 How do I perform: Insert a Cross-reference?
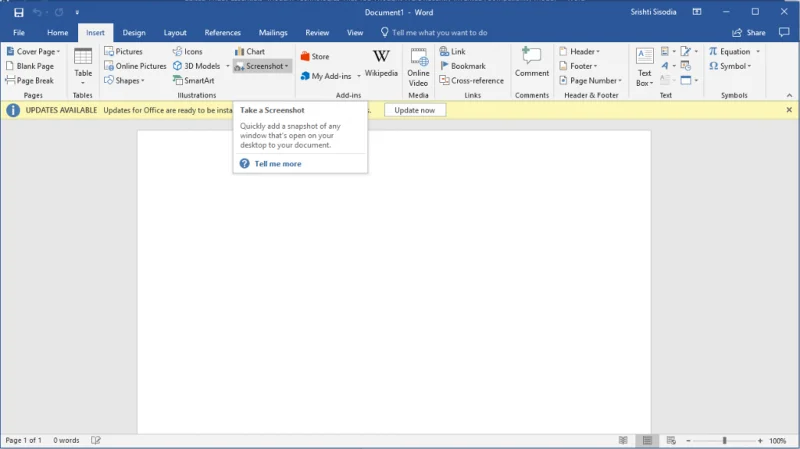pyautogui.click(x=471, y=81)
